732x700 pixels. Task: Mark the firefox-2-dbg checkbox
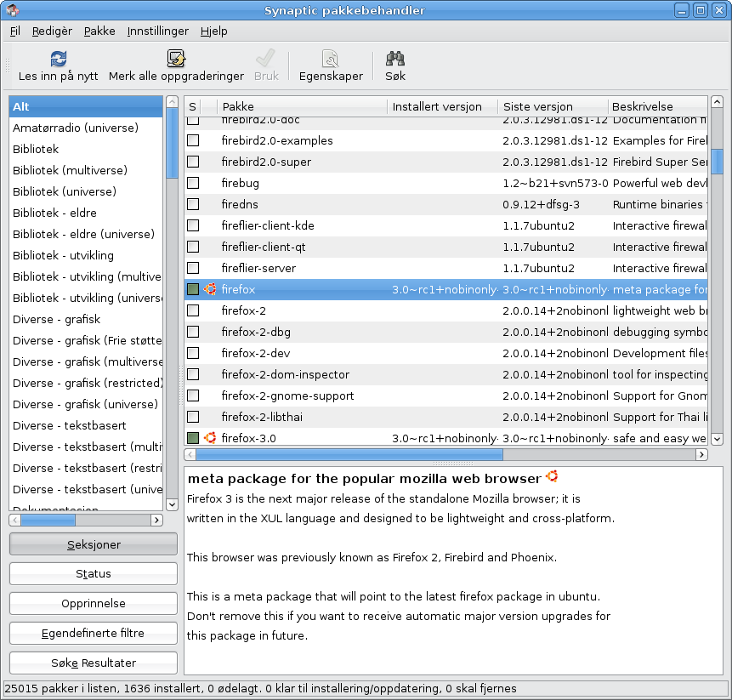pos(193,332)
